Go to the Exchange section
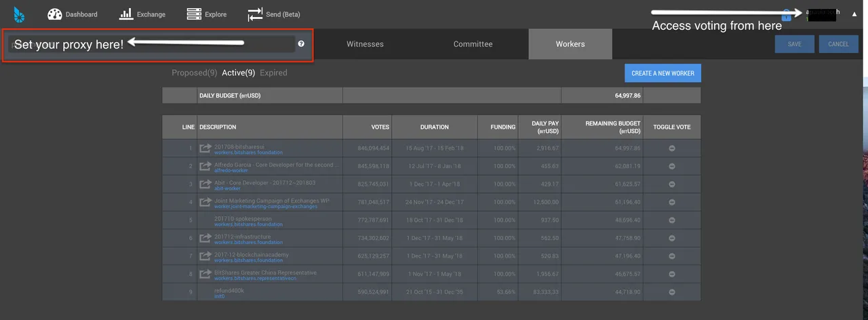 pos(142,14)
